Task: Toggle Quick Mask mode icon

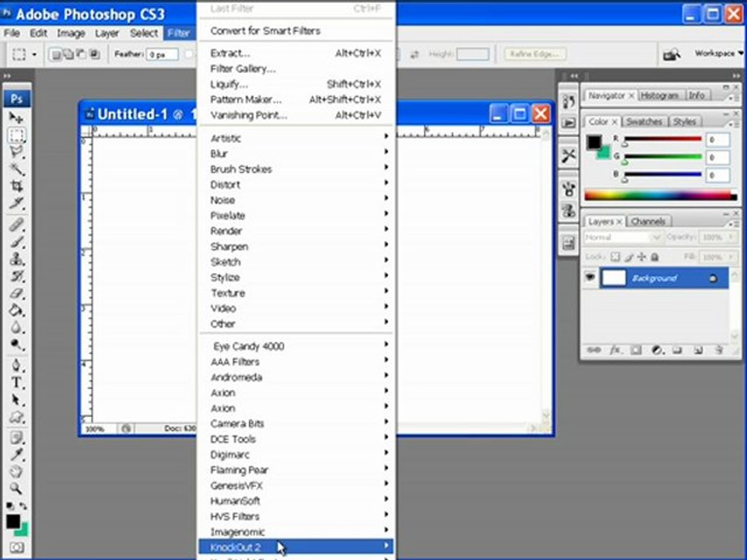Action: pos(16,547)
